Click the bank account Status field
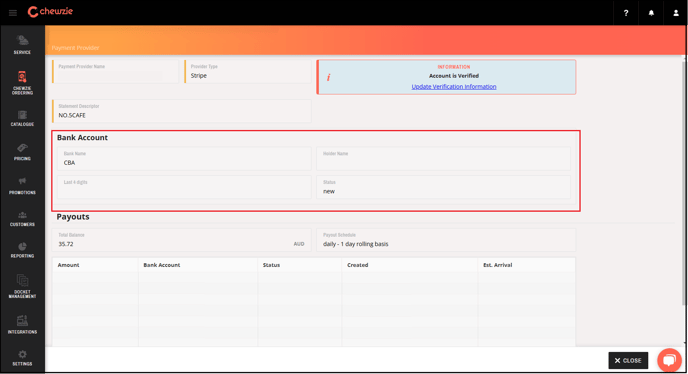 click(444, 187)
